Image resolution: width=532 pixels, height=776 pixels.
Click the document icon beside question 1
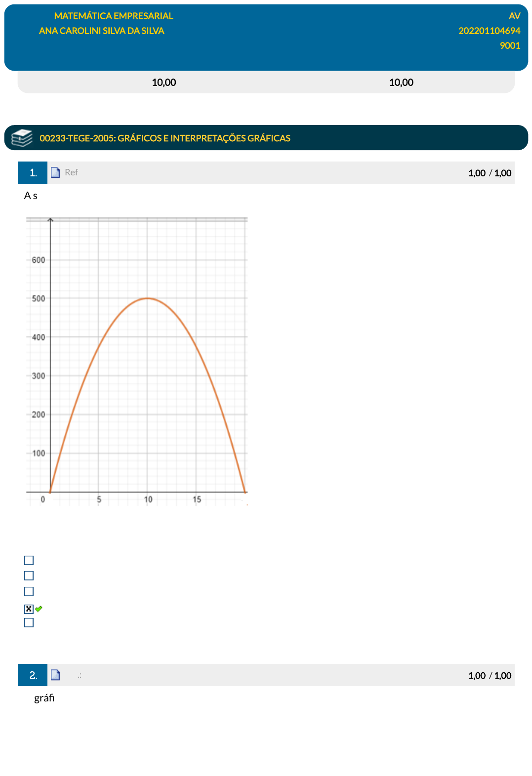pyautogui.click(x=55, y=172)
